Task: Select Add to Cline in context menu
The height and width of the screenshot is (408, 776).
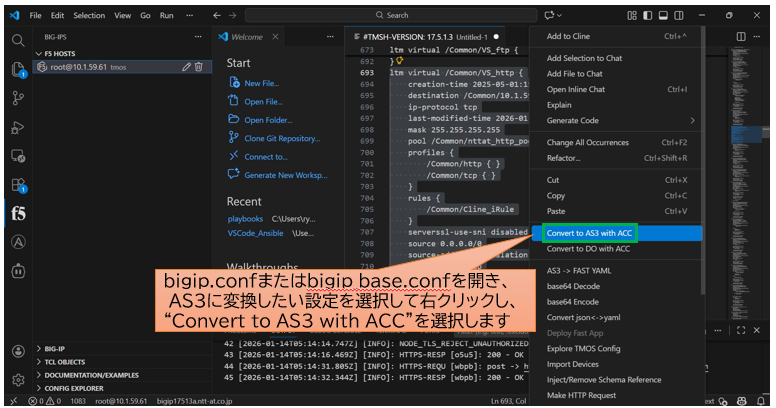Action: 617,36
